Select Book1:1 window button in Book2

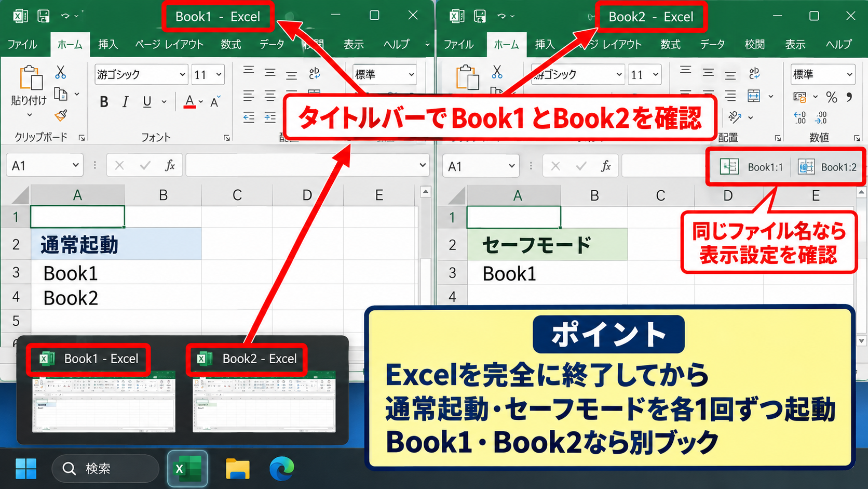coord(751,167)
